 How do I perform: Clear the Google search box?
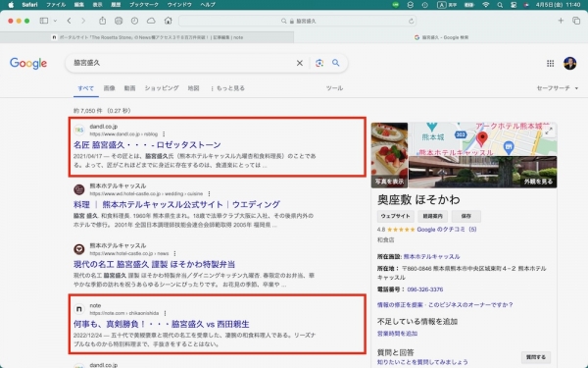(x=300, y=63)
